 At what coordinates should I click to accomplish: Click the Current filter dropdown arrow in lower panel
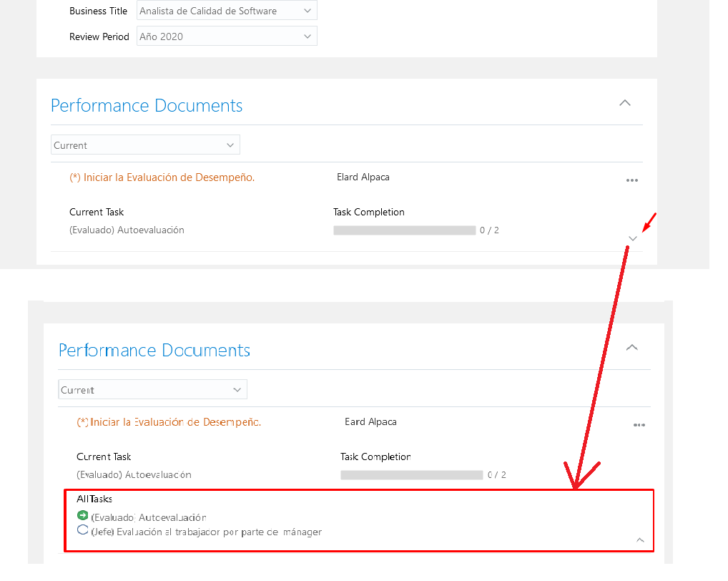tap(237, 389)
